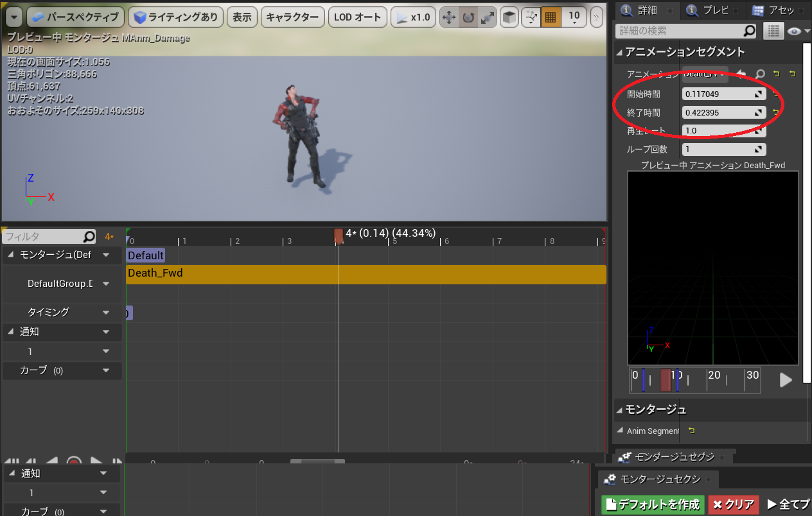The width and height of the screenshot is (812, 516).
Task: Expand the Anim Segment property
Action: [x=620, y=431]
